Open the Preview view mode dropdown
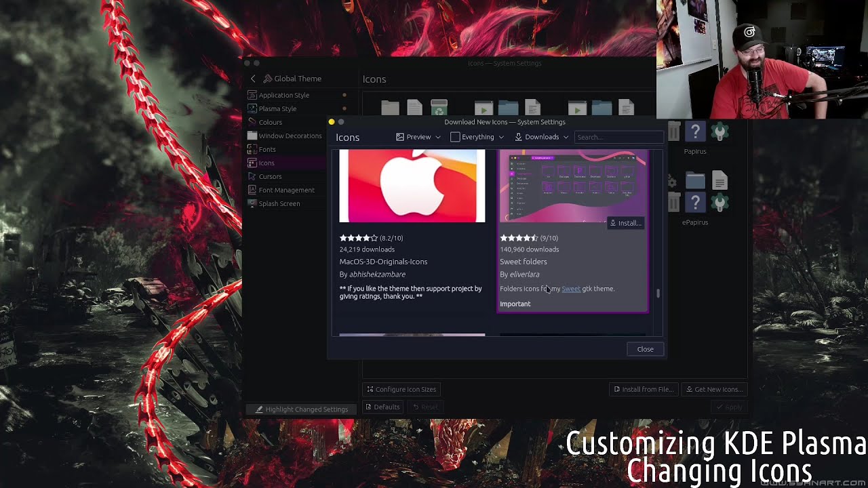The width and height of the screenshot is (868, 488). click(x=418, y=137)
